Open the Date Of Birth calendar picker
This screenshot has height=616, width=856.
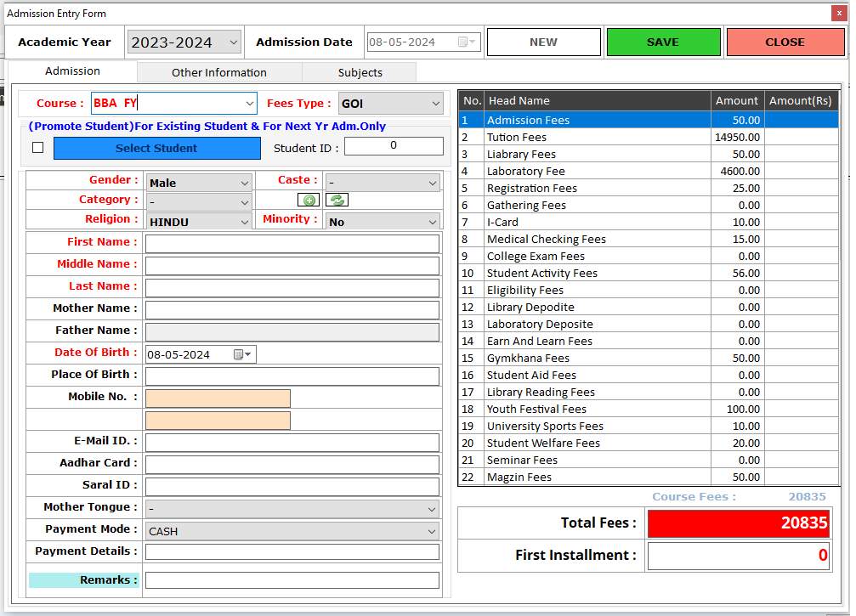(x=242, y=355)
